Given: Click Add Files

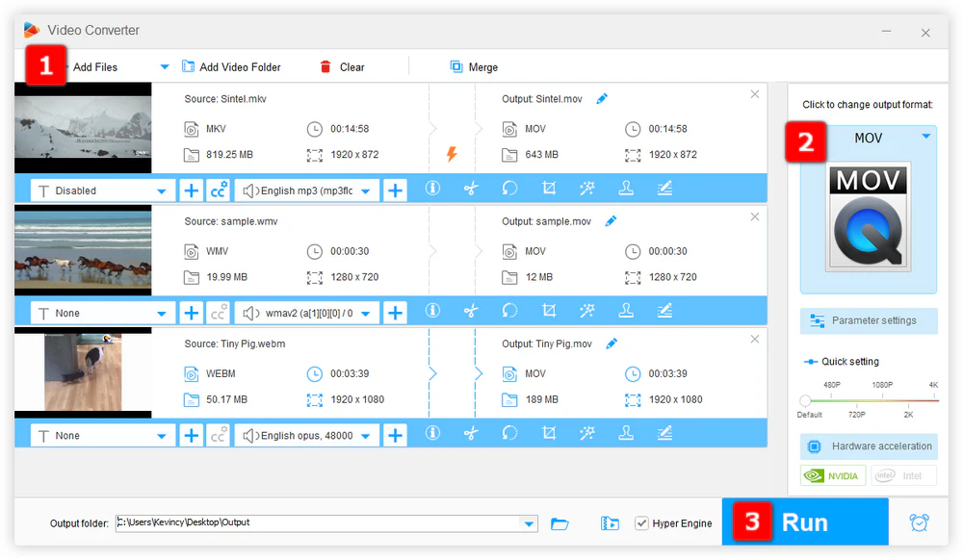Looking at the screenshot, I should coord(95,66).
